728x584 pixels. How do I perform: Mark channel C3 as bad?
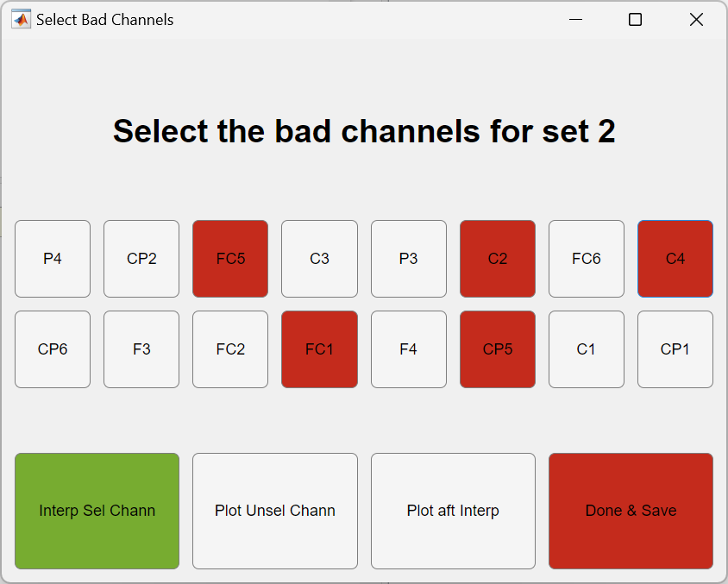click(319, 259)
